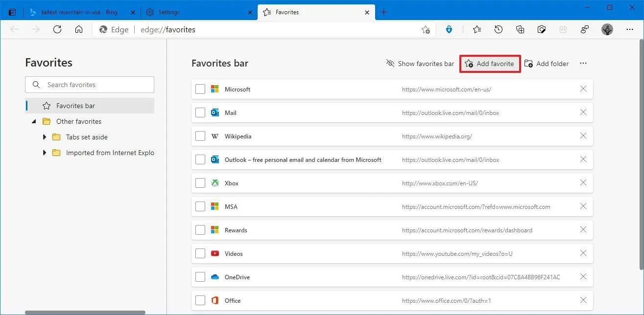Viewport: 644px width, 315px height.
Task: Expand Imported from Internet Explorer arrow
Action: pyautogui.click(x=45, y=153)
